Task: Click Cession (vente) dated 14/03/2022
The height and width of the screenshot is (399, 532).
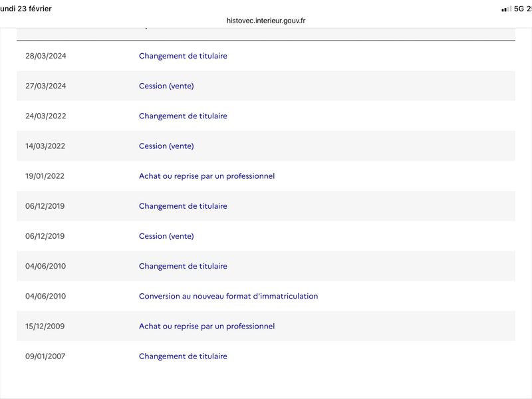Action: [166, 146]
